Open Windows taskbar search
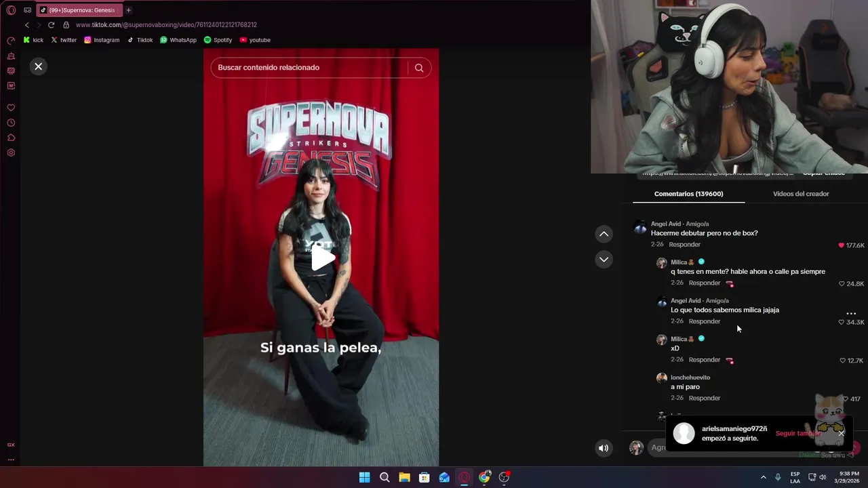This screenshot has height=488, width=868. pyautogui.click(x=384, y=477)
